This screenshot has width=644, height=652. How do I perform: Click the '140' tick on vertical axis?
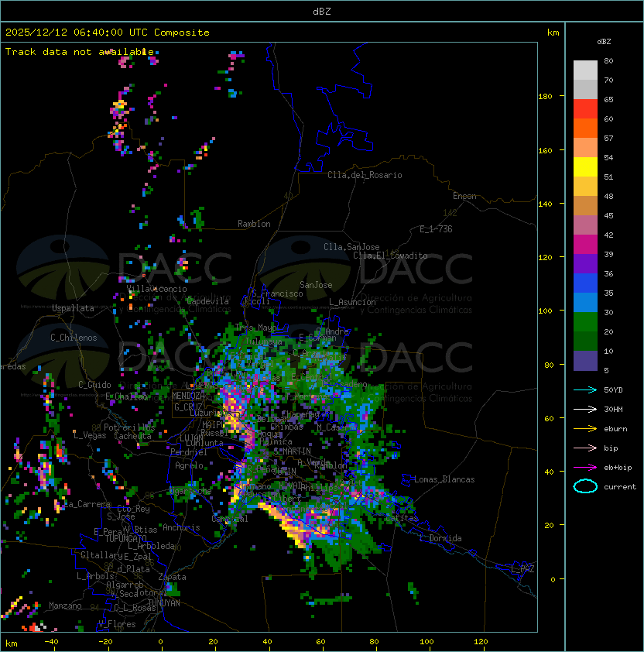[x=545, y=204]
